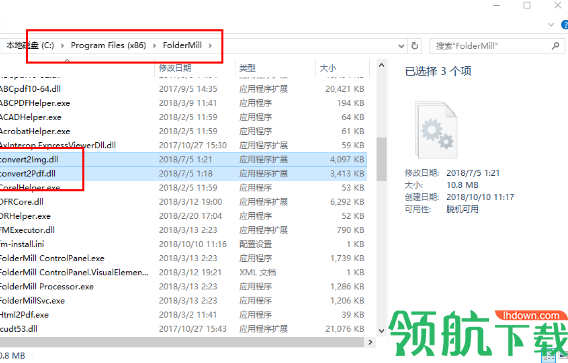This screenshot has height=363, width=568.
Task: Click vertical scrollbar up arrow
Action: 381,66
